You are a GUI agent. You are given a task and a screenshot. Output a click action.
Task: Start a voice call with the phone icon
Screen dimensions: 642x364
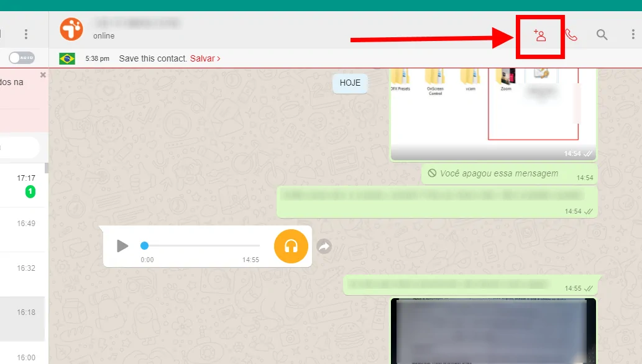tap(571, 35)
